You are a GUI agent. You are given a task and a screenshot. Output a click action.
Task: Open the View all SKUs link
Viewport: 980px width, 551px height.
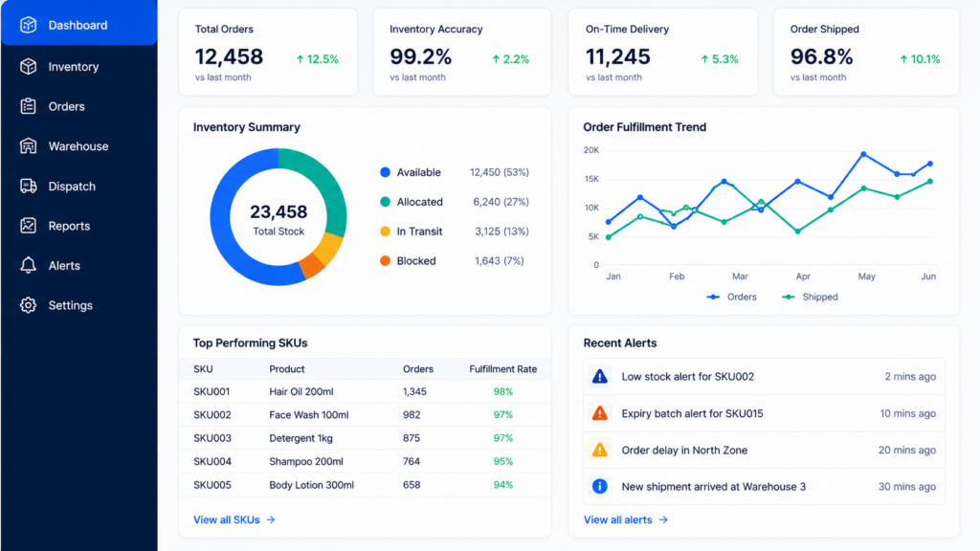(x=234, y=519)
